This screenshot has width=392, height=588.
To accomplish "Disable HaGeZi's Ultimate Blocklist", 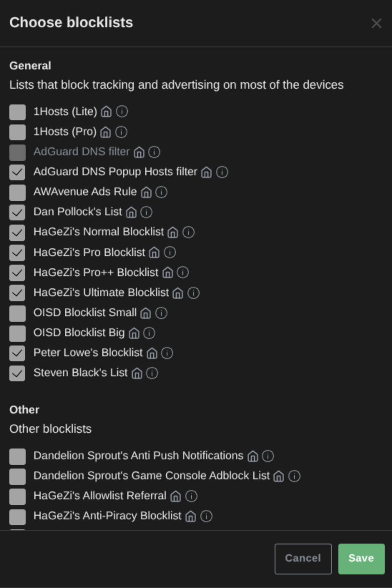I will [x=17, y=292].
